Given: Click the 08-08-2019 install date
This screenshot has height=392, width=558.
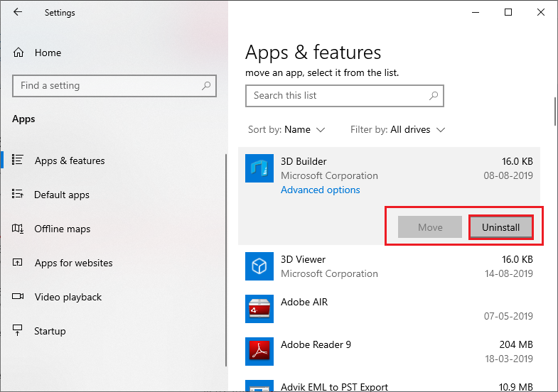Looking at the screenshot, I should tap(508, 175).
